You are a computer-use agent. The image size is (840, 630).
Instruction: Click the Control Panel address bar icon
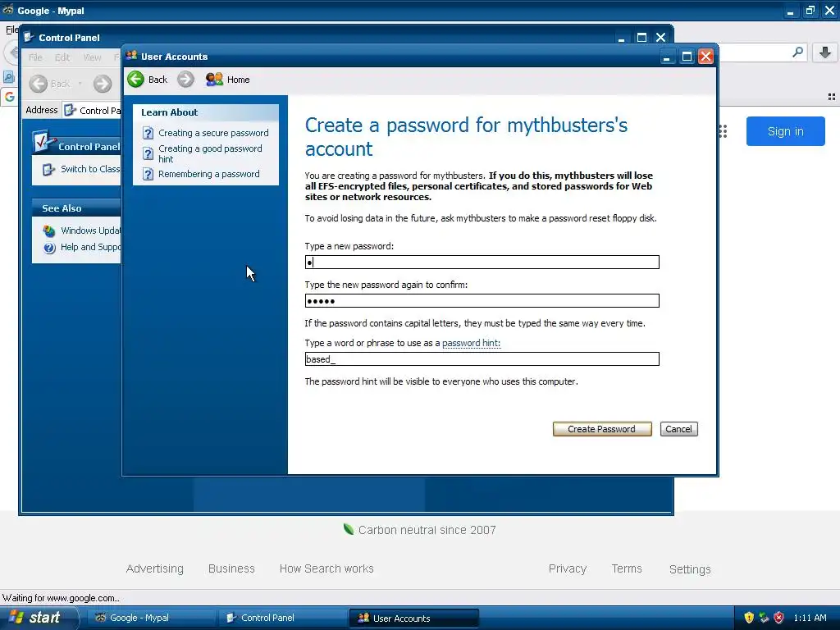point(70,111)
